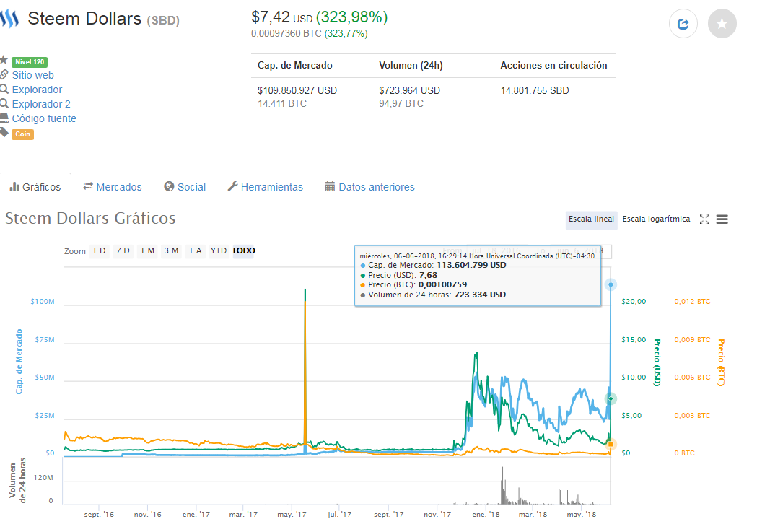This screenshot has height=532, width=757.
Task: Open the chart hamburger menu
Action: click(722, 219)
